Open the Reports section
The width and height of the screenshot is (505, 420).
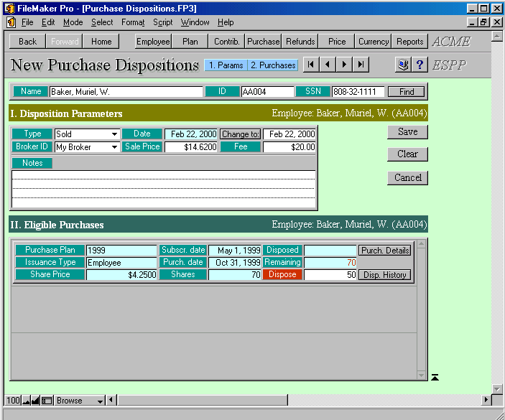pos(410,42)
